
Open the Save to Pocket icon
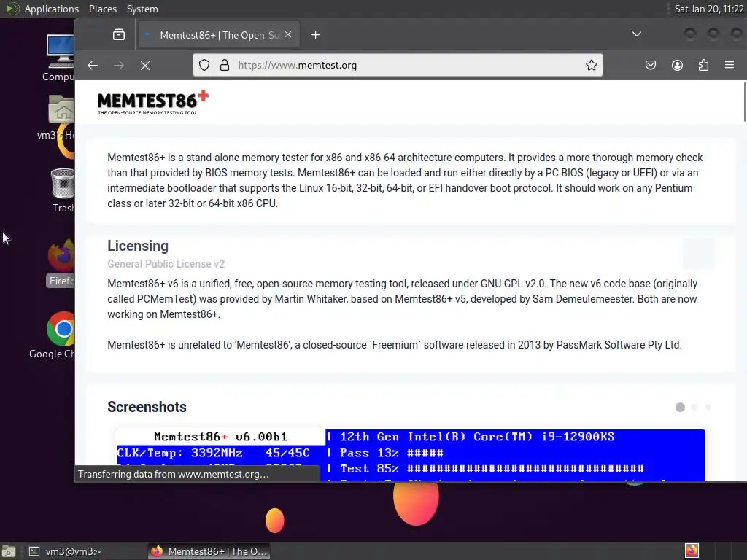coord(650,65)
